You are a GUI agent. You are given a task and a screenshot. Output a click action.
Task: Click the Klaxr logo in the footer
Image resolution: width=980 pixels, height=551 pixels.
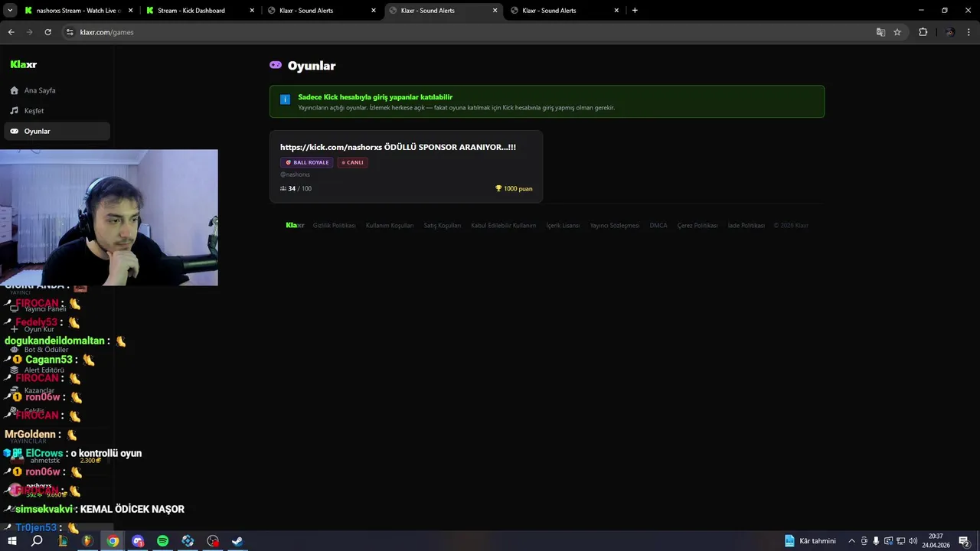coord(295,226)
